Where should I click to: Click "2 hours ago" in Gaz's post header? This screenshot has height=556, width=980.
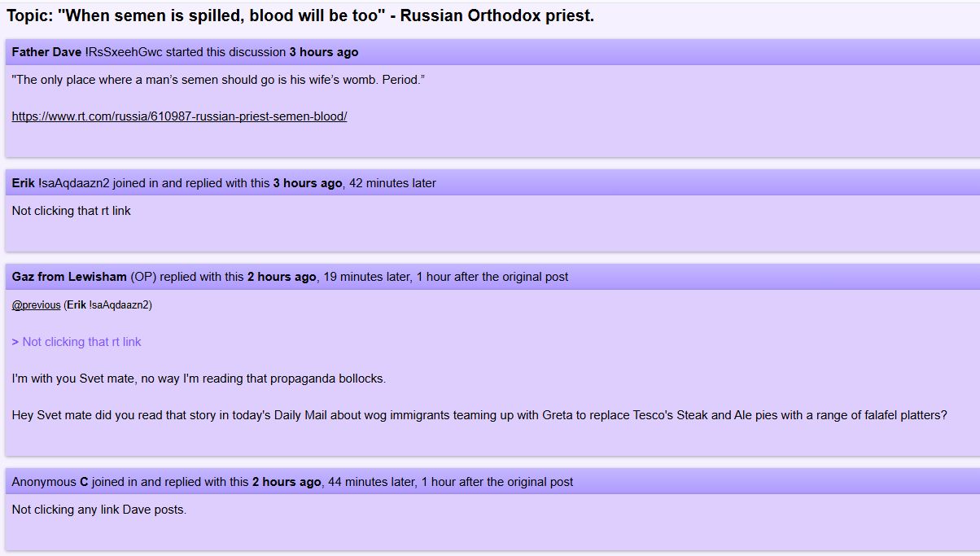[282, 277]
